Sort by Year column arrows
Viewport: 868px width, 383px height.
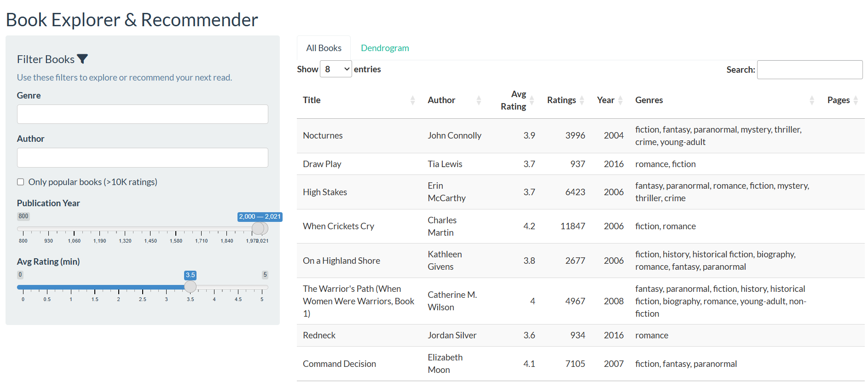[620, 100]
